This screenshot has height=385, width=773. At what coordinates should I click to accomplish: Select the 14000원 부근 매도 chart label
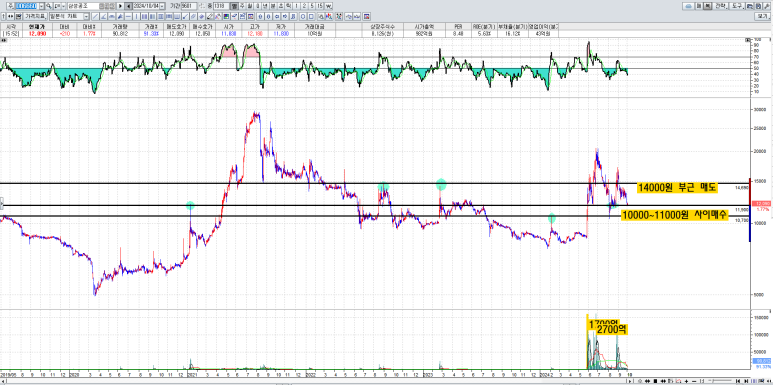coord(677,187)
